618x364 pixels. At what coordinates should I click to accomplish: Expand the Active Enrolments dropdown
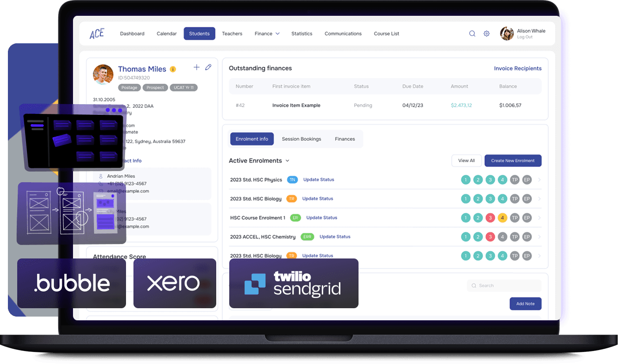click(x=287, y=161)
